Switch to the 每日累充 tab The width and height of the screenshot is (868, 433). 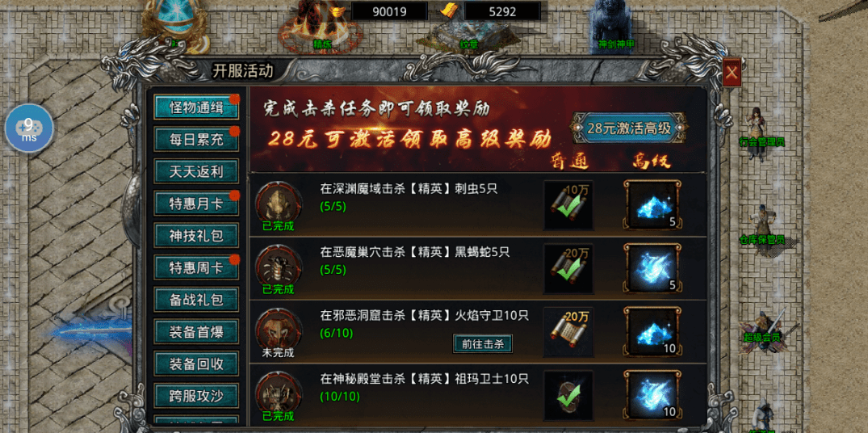pyautogui.click(x=196, y=140)
